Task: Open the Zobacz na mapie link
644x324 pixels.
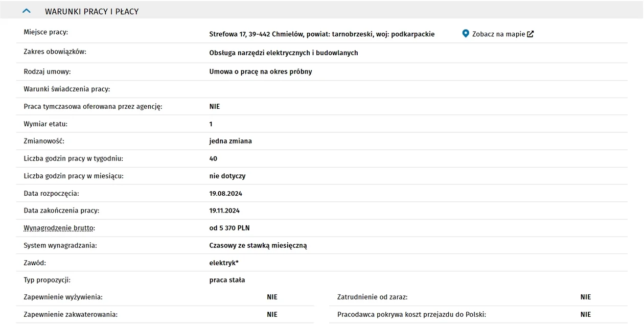Action: click(x=498, y=34)
